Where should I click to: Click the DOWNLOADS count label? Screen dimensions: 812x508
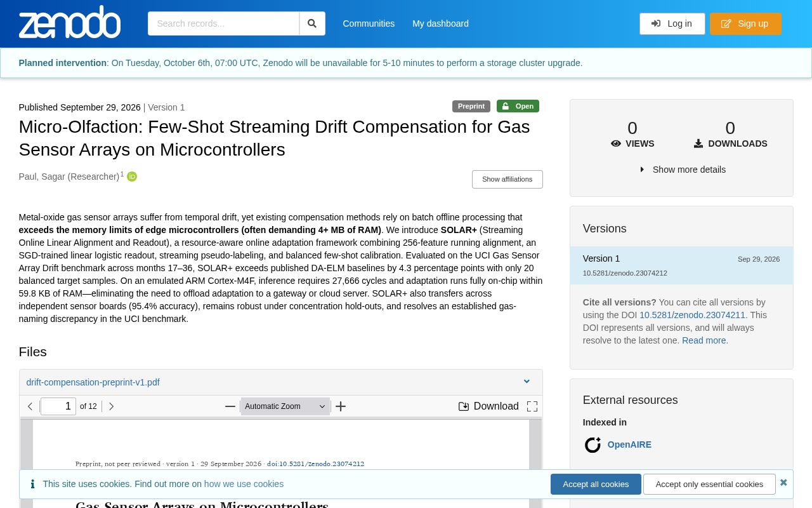(x=731, y=144)
